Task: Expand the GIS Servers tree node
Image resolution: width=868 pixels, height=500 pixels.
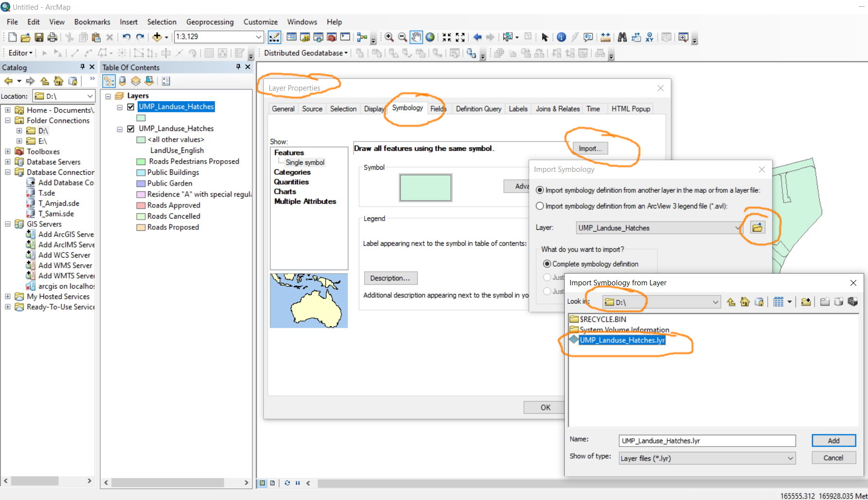Action: tap(7, 224)
